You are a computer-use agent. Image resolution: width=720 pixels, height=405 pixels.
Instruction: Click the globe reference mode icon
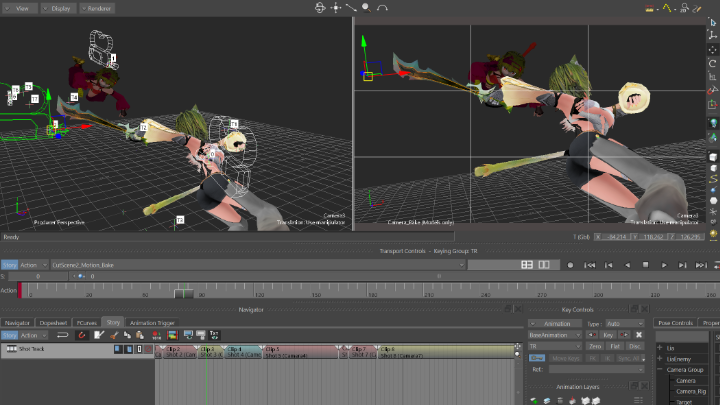click(713, 123)
